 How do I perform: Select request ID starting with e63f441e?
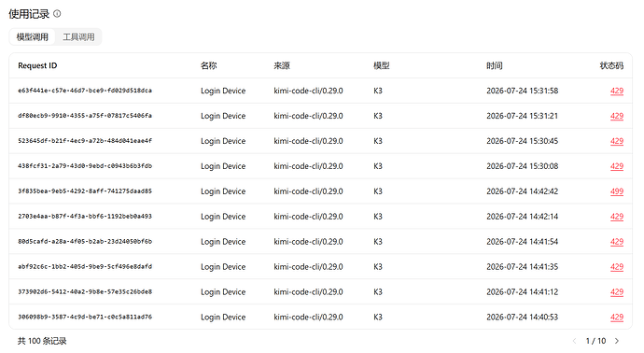point(85,91)
